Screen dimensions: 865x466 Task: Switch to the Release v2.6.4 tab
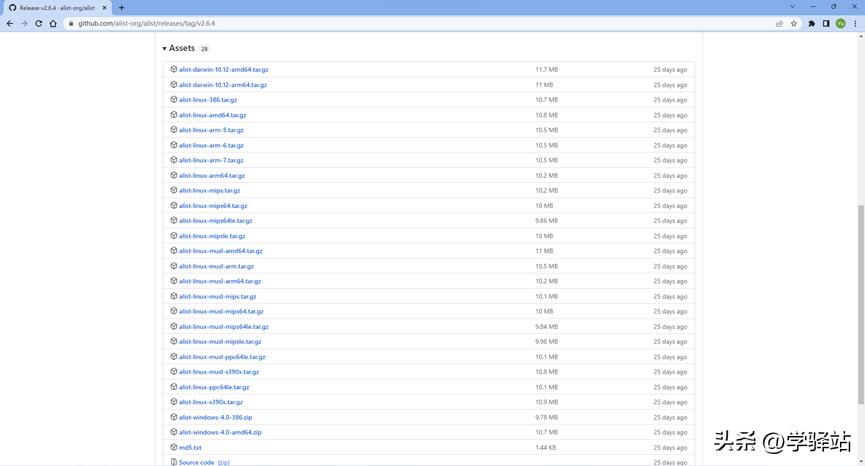[x=56, y=7]
